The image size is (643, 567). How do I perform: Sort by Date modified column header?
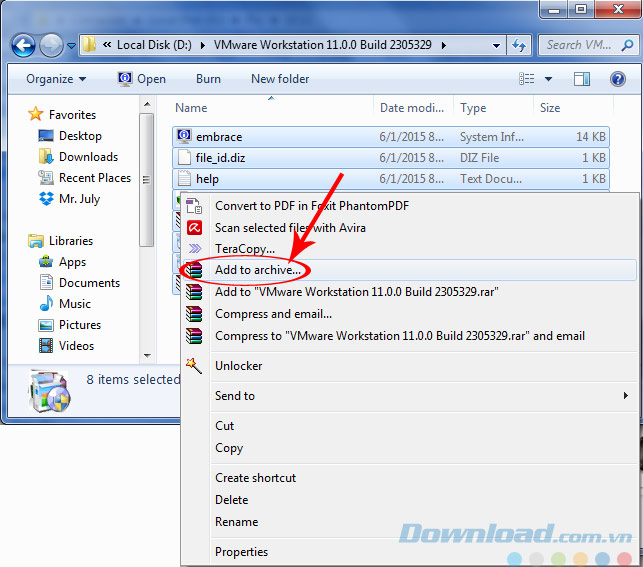pos(412,108)
